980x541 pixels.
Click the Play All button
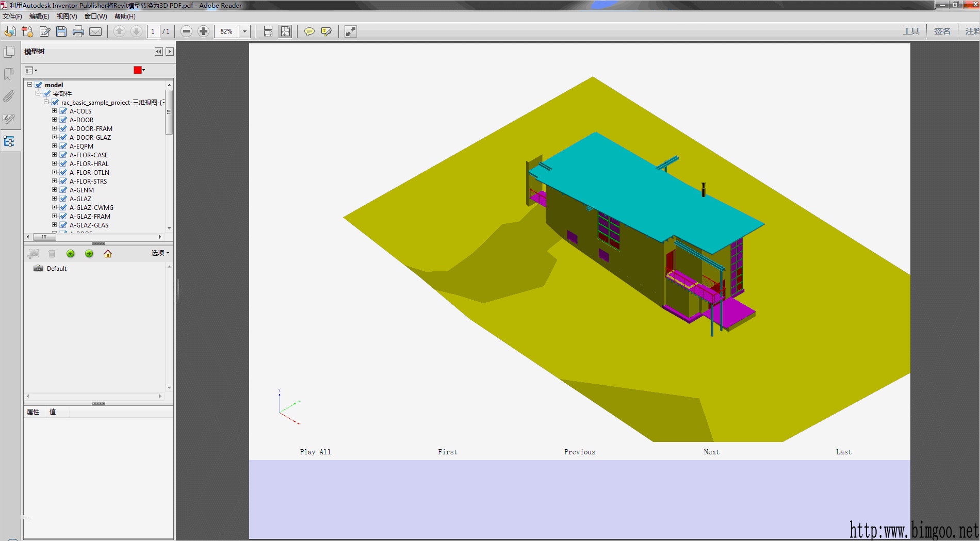[x=315, y=452]
